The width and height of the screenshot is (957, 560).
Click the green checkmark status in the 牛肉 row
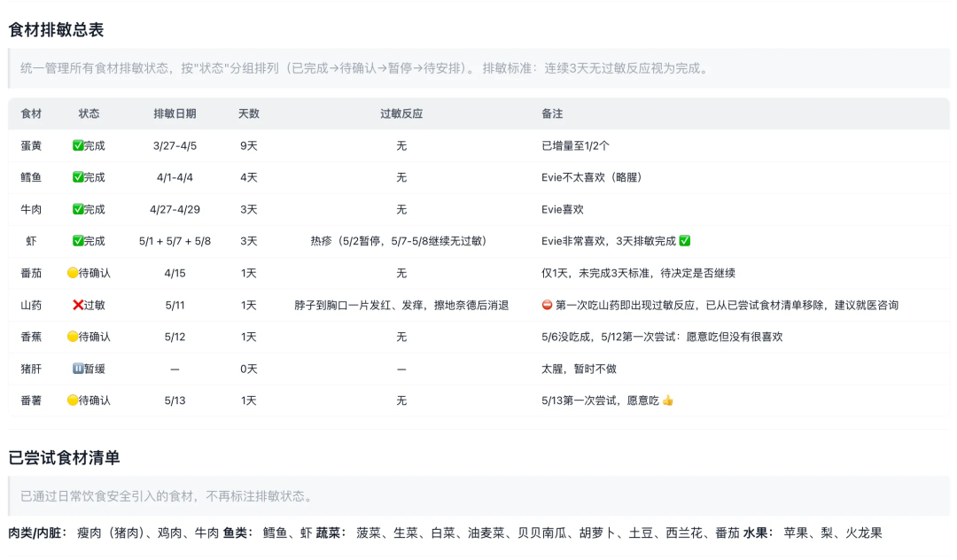tap(77, 209)
